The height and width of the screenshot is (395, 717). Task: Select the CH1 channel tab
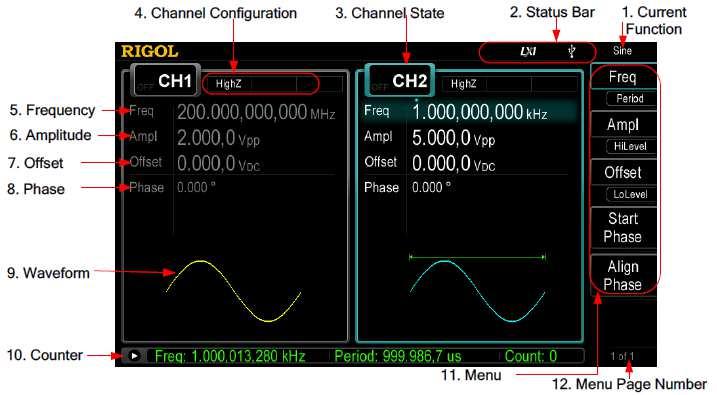pyautogui.click(x=166, y=81)
